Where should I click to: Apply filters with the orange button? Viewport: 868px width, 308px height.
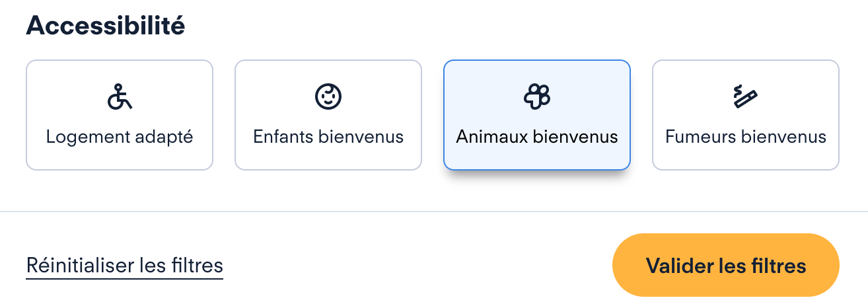pos(726,265)
